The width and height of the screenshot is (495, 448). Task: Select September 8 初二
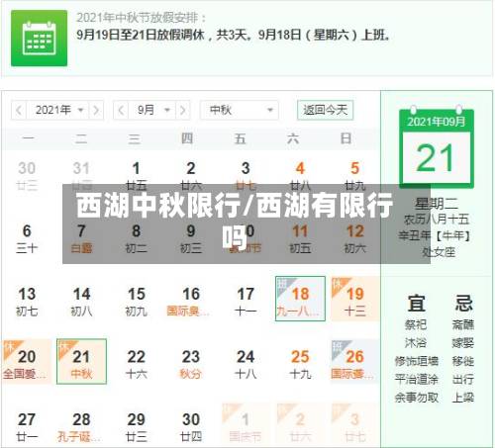point(136,238)
